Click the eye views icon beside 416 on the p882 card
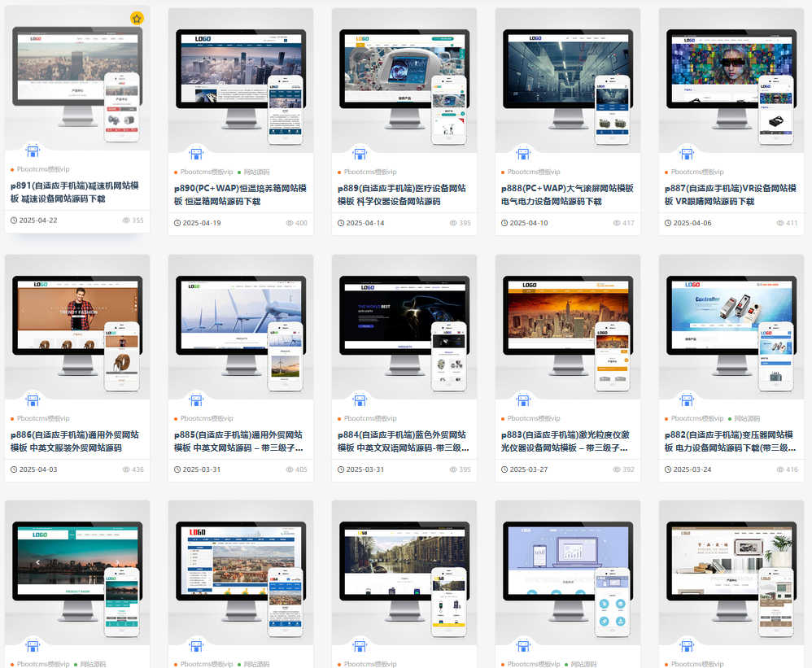The height and width of the screenshot is (668, 812). click(x=780, y=469)
